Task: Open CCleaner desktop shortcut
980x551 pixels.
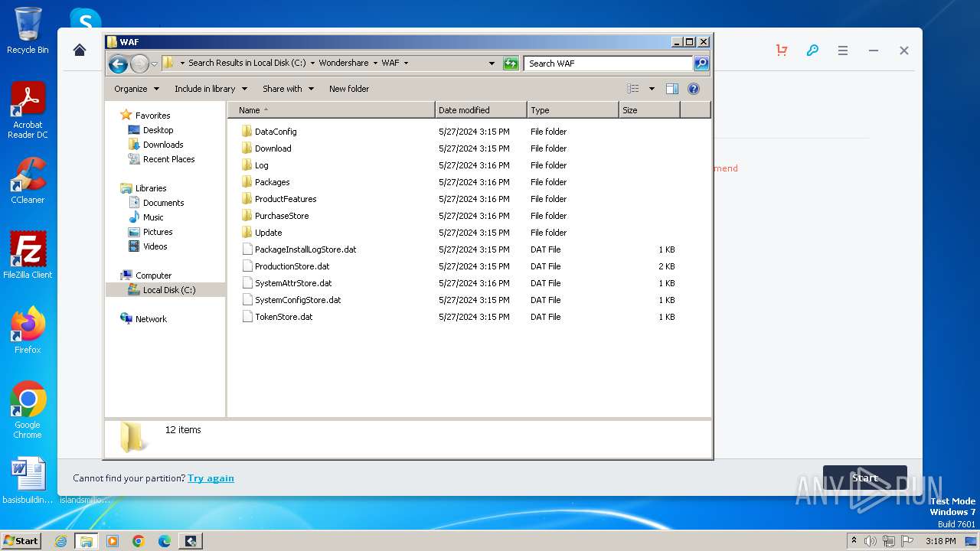Action: pos(28,180)
